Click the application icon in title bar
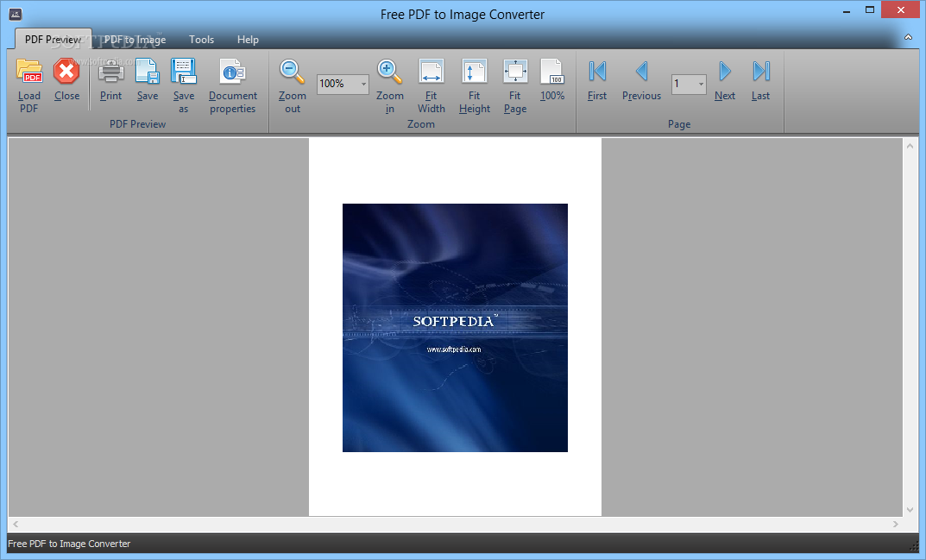926x560 pixels. [16, 14]
